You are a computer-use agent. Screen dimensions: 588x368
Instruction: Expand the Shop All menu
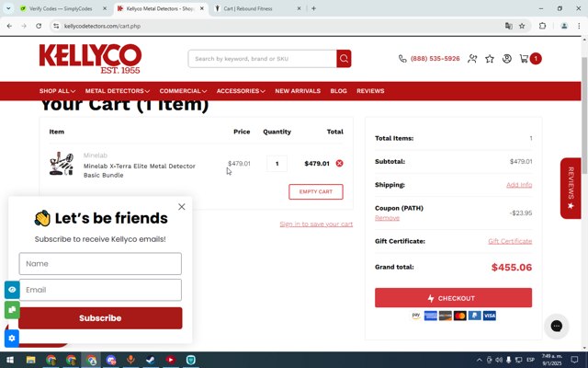coord(57,91)
